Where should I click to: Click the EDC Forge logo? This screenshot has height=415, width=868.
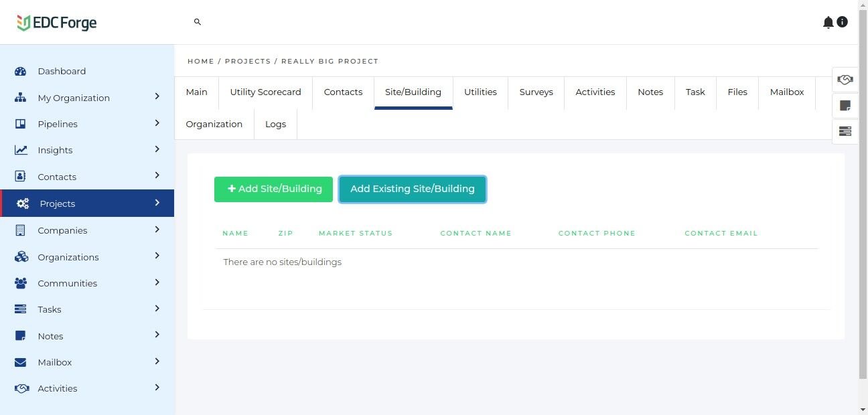[x=57, y=23]
